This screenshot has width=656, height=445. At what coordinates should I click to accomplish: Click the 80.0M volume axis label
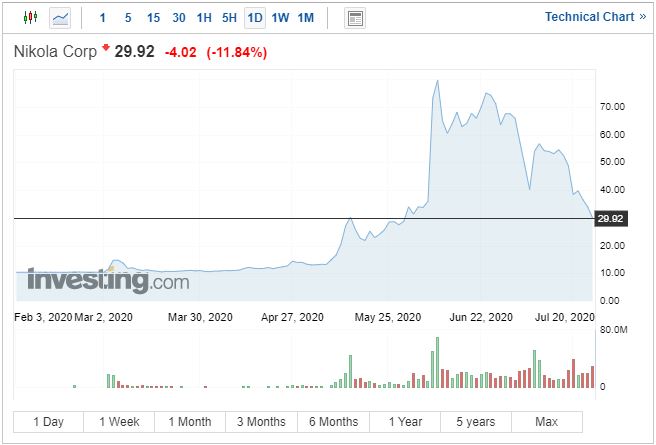[613, 330]
